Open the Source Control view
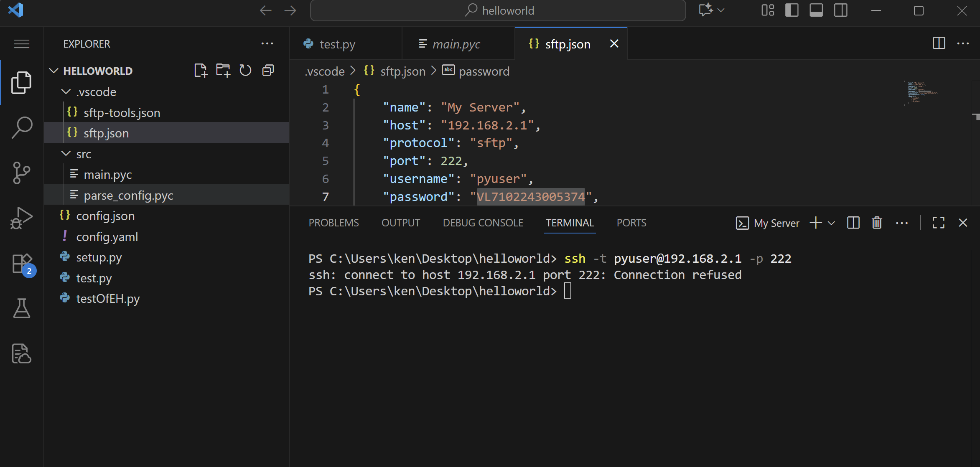This screenshot has height=467, width=980. click(x=21, y=173)
